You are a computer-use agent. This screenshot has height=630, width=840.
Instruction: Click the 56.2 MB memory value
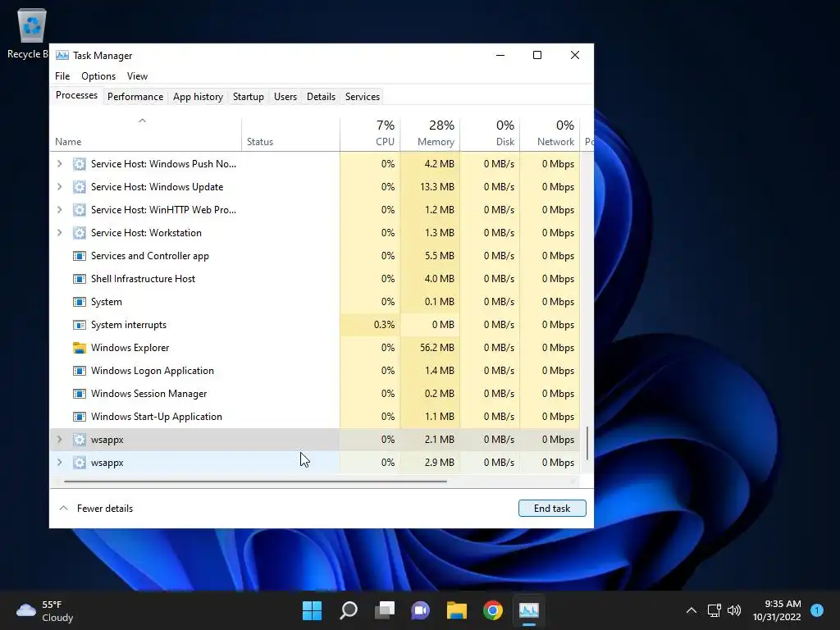tap(436, 348)
